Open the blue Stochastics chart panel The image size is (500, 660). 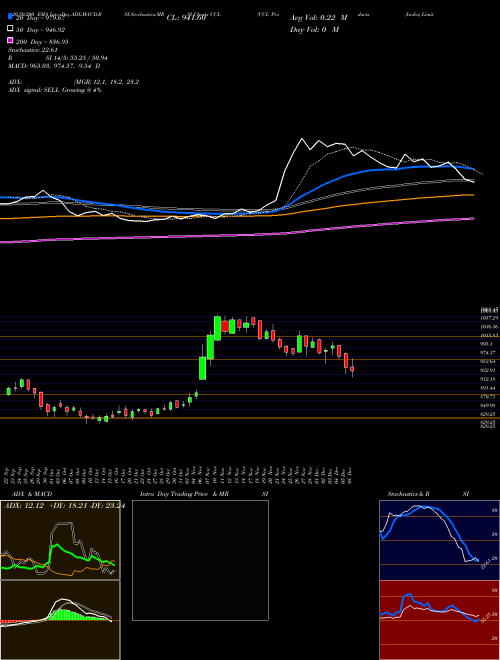click(x=439, y=540)
